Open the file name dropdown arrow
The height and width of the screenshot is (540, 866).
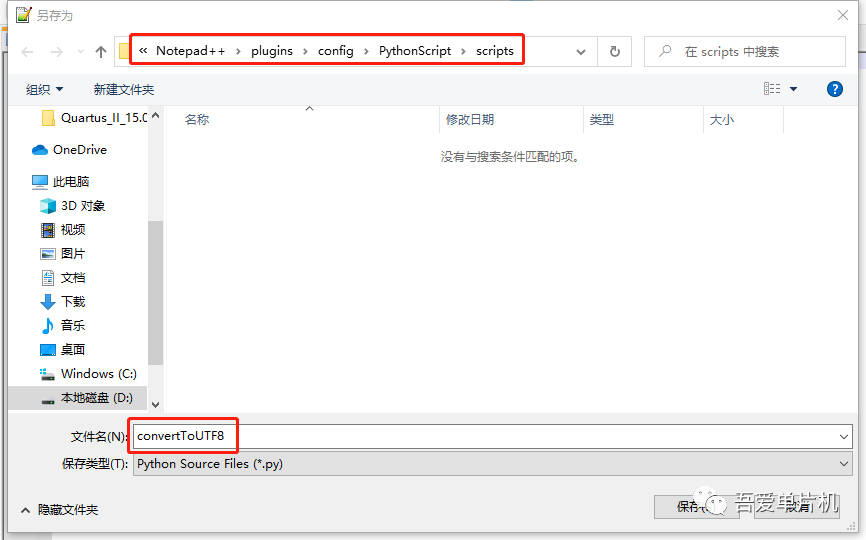point(844,437)
